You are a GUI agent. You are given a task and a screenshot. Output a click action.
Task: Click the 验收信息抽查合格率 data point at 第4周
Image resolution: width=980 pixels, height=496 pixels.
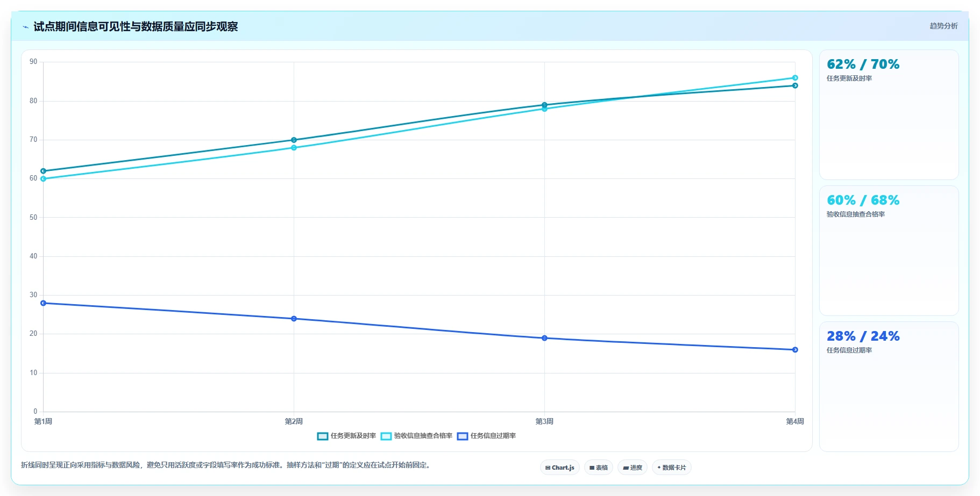(795, 78)
